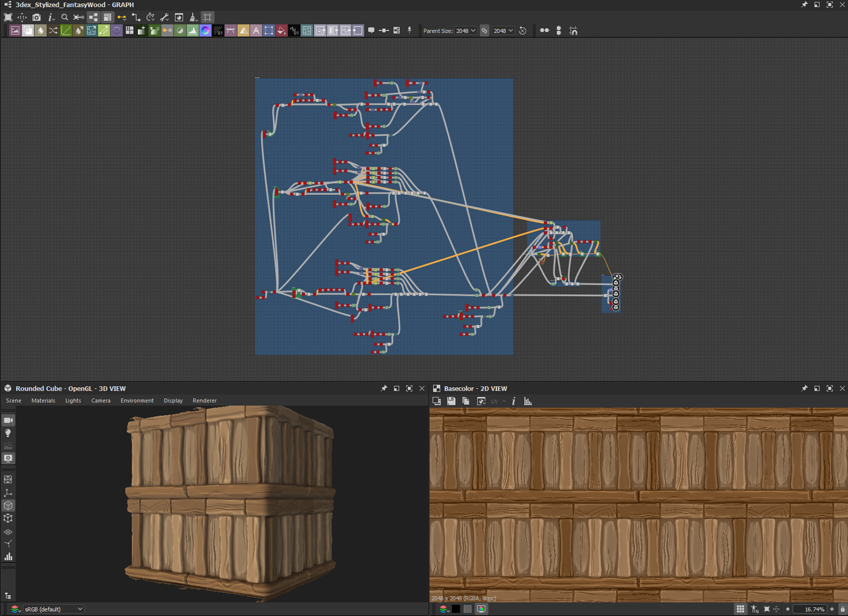
Task: Click the magnifier search icon in graph toolbar
Action: pos(65,18)
